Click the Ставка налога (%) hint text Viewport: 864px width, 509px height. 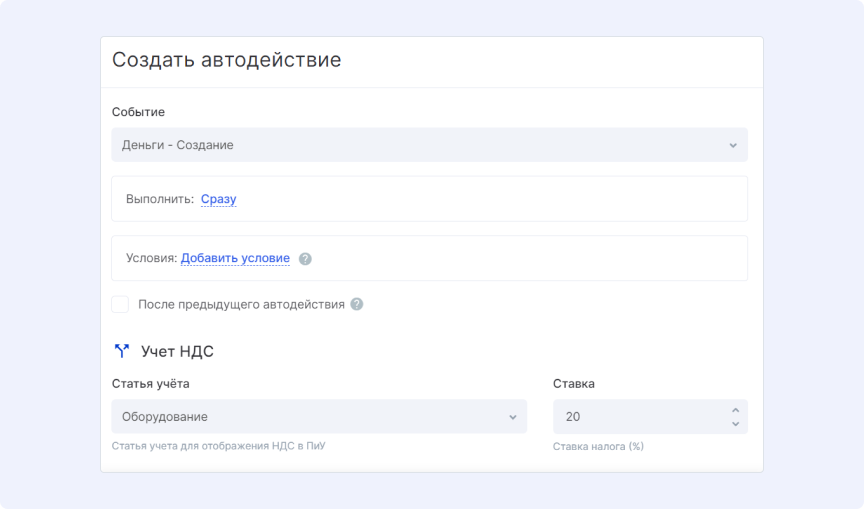point(598,446)
